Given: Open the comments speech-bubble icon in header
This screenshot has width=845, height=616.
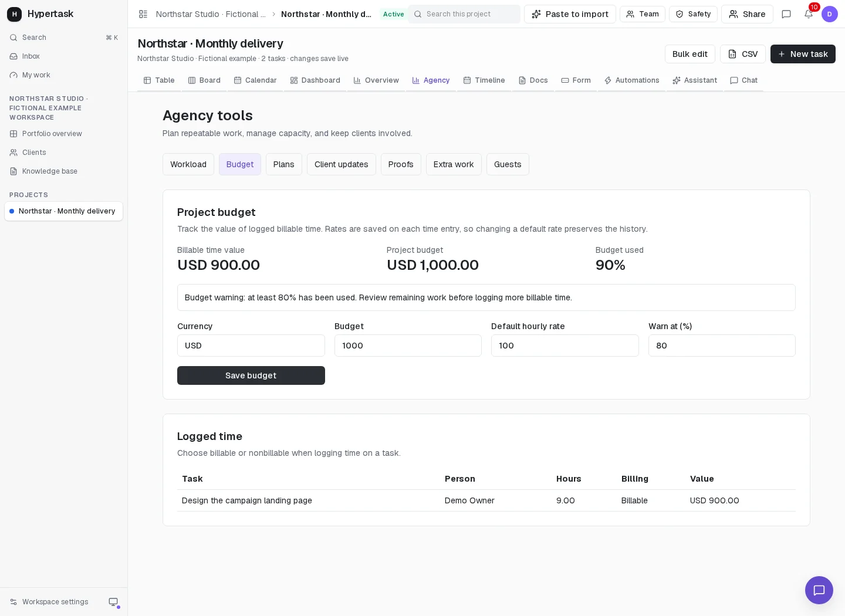Looking at the screenshot, I should pyautogui.click(x=786, y=14).
